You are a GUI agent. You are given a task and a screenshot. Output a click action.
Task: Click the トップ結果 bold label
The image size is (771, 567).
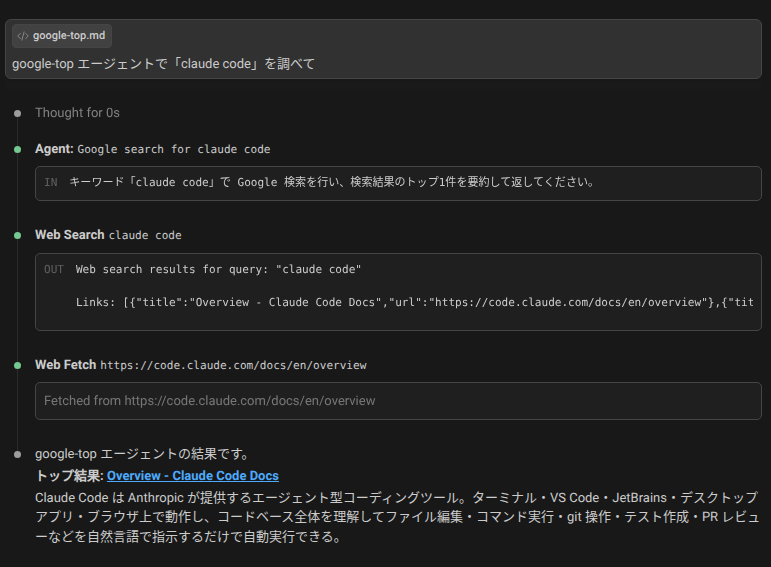tap(69, 476)
